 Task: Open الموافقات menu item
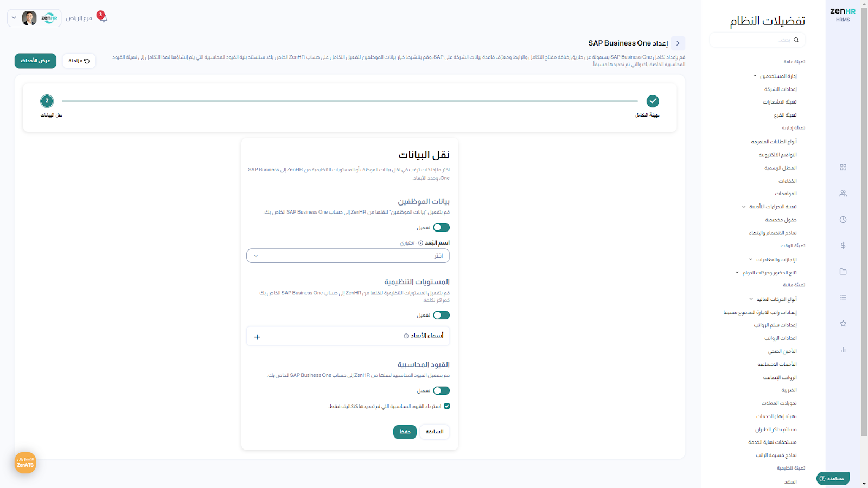coord(786,194)
